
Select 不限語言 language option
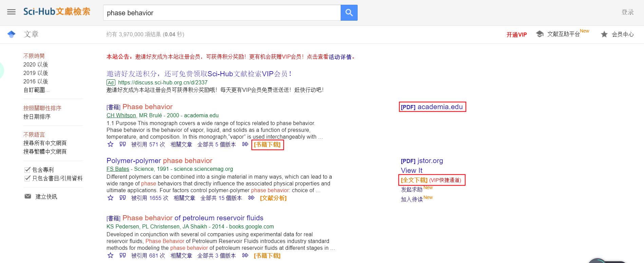point(34,135)
